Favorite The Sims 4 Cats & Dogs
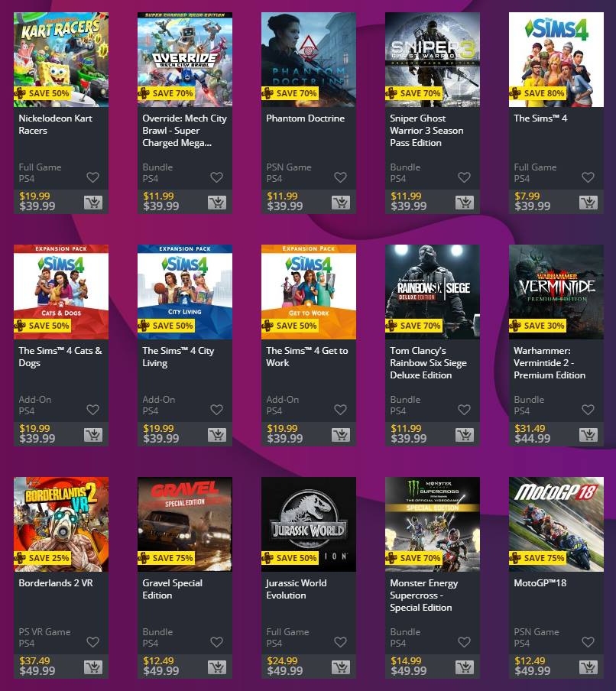The height and width of the screenshot is (691, 616). tap(92, 410)
